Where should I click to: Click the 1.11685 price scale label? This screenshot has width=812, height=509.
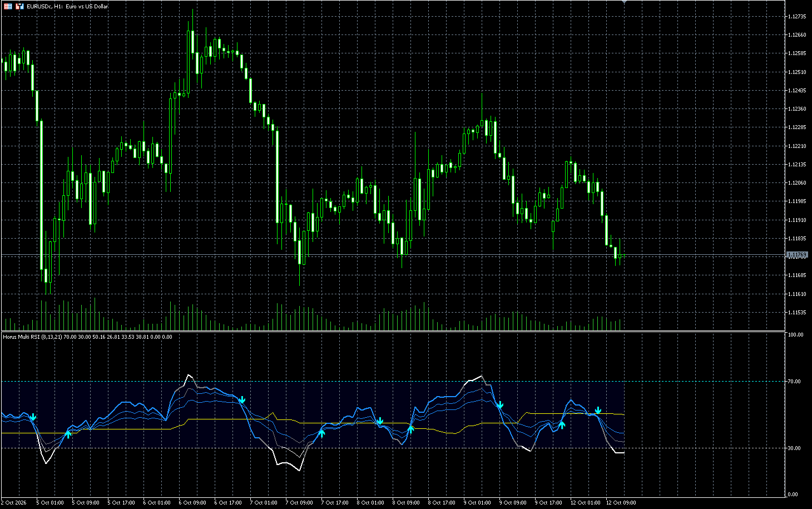(x=797, y=275)
